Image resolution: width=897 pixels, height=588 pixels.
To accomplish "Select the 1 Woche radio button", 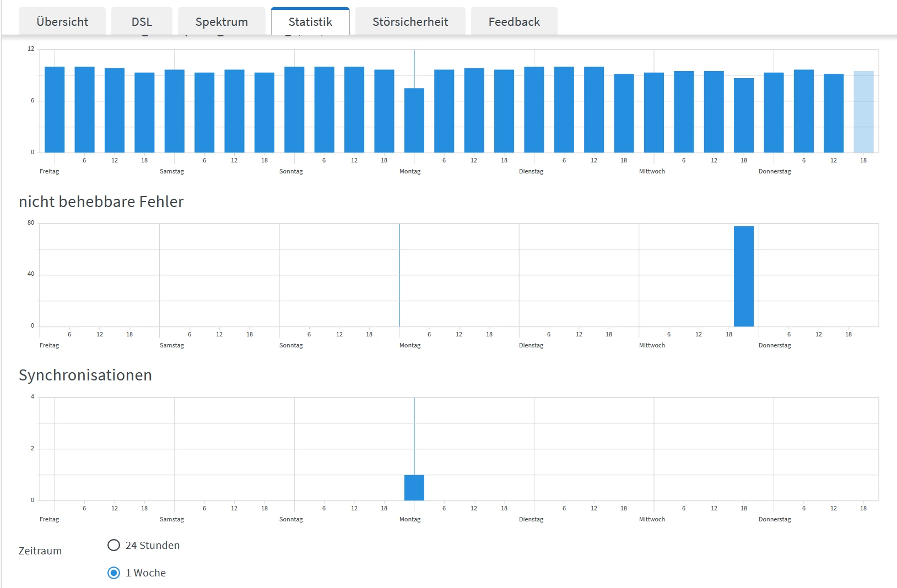I will [114, 573].
